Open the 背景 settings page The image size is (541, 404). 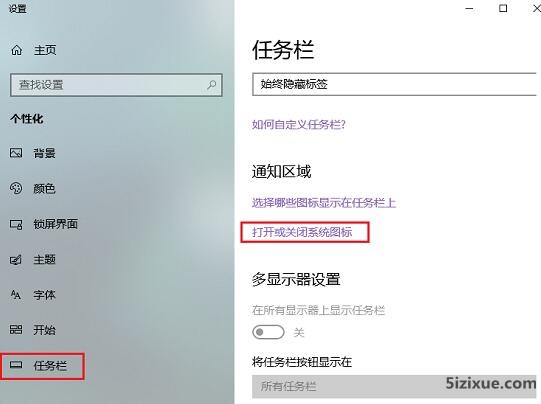[x=44, y=153]
